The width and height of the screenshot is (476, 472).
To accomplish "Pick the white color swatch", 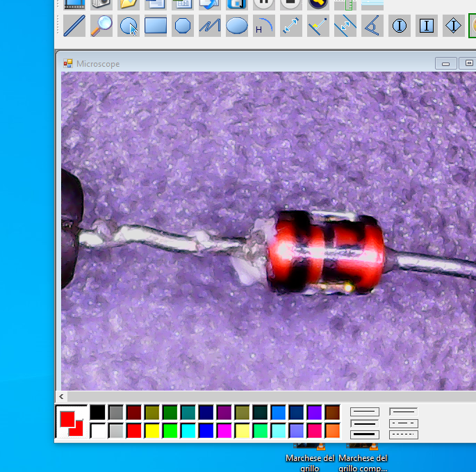I will click(x=97, y=430).
